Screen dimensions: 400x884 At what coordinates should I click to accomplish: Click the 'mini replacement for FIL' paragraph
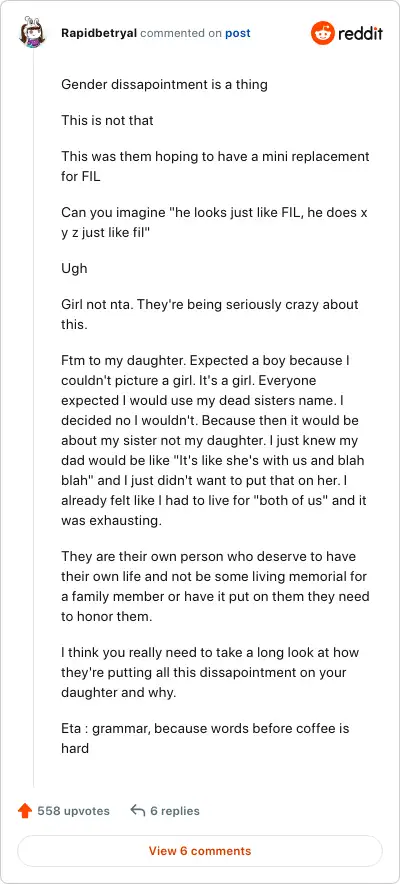tap(215, 166)
